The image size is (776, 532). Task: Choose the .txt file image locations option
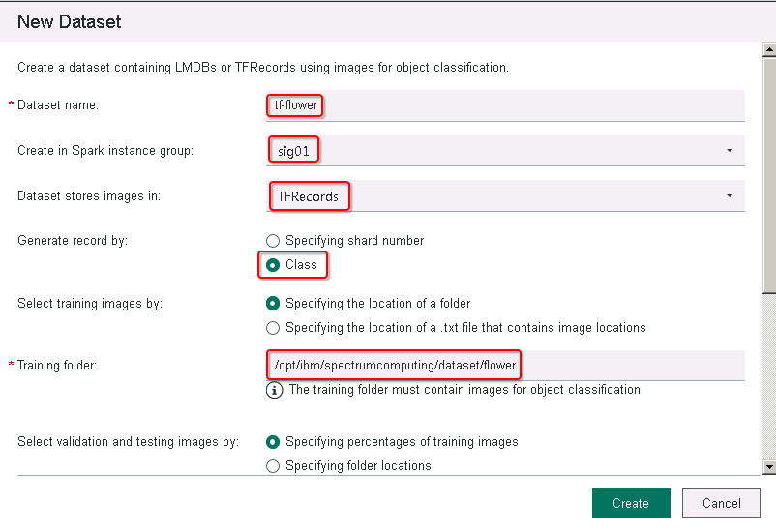pos(273,328)
